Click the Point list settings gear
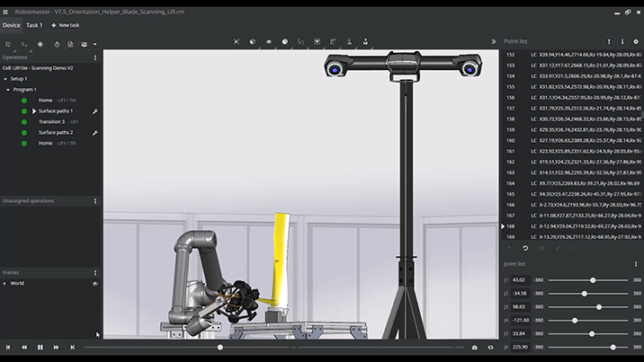This screenshot has height=362, width=644. pyautogui.click(x=636, y=41)
